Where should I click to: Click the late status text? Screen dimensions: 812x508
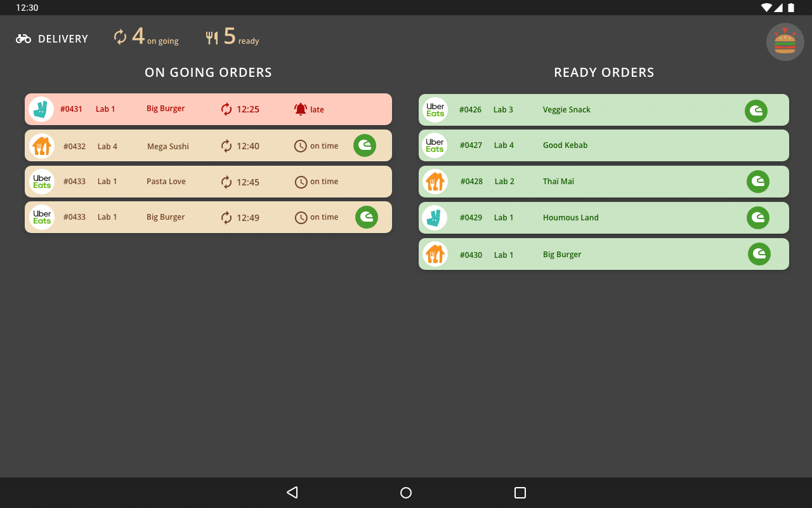[317, 110]
